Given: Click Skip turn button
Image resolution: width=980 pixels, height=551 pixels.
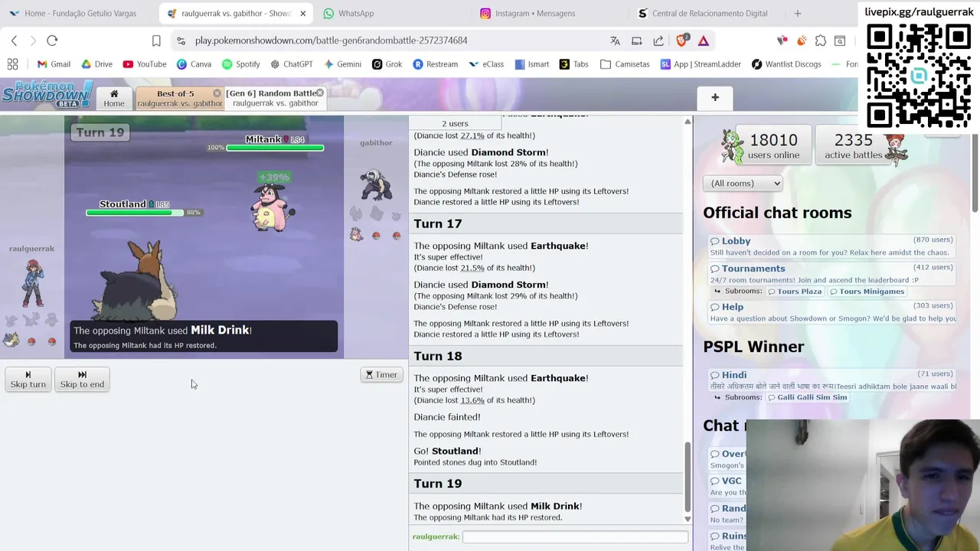Looking at the screenshot, I should click(28, 380).
